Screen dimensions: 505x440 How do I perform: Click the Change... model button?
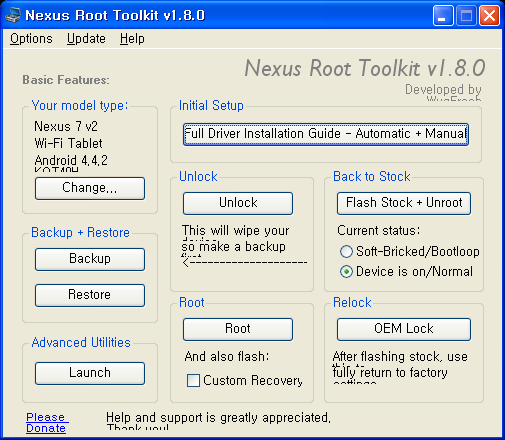click(90, 188)
